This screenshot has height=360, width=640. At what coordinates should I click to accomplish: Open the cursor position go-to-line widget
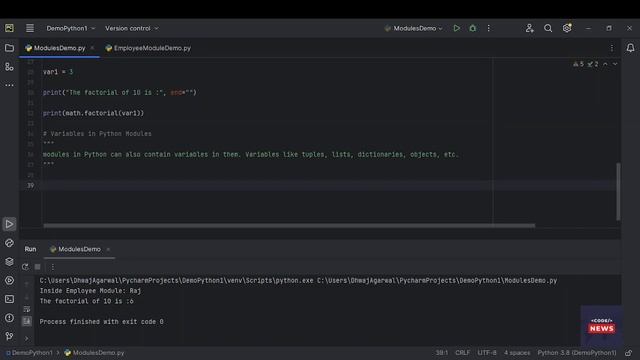coord(441,353)
